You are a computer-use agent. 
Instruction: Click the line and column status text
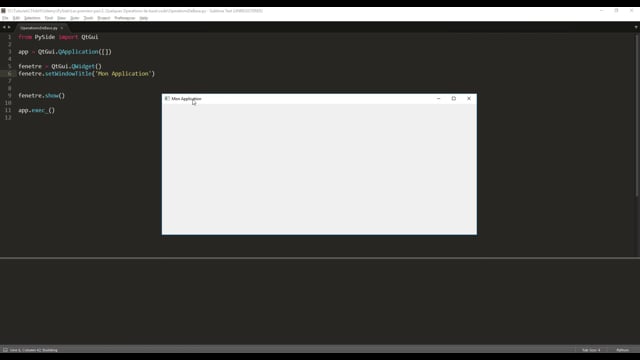tap(33, 350)
